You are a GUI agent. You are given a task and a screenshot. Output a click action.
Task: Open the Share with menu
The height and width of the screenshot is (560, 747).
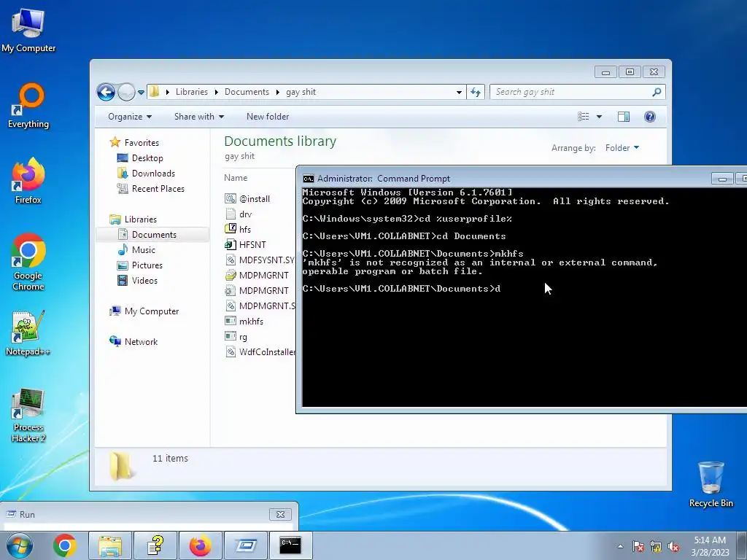[x=199, y=117]
